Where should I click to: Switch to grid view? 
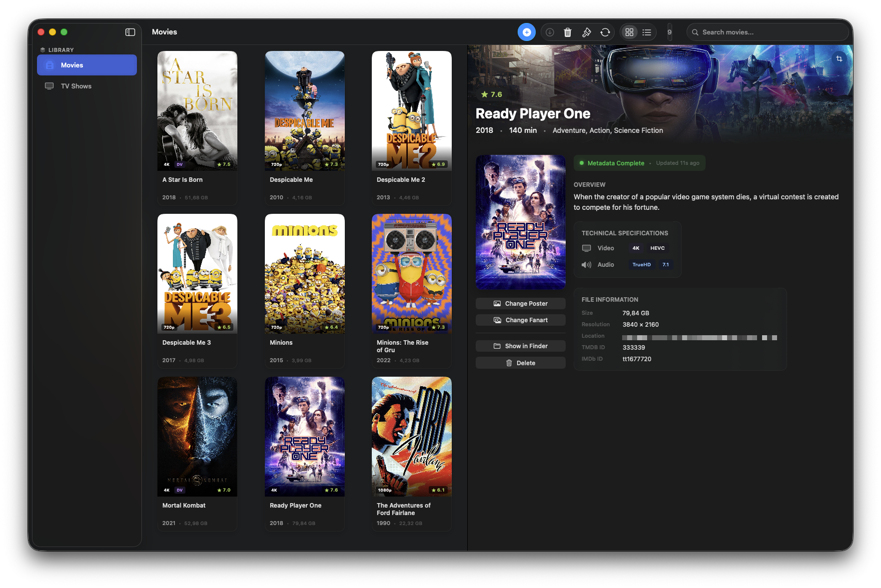tap(629, 32)
